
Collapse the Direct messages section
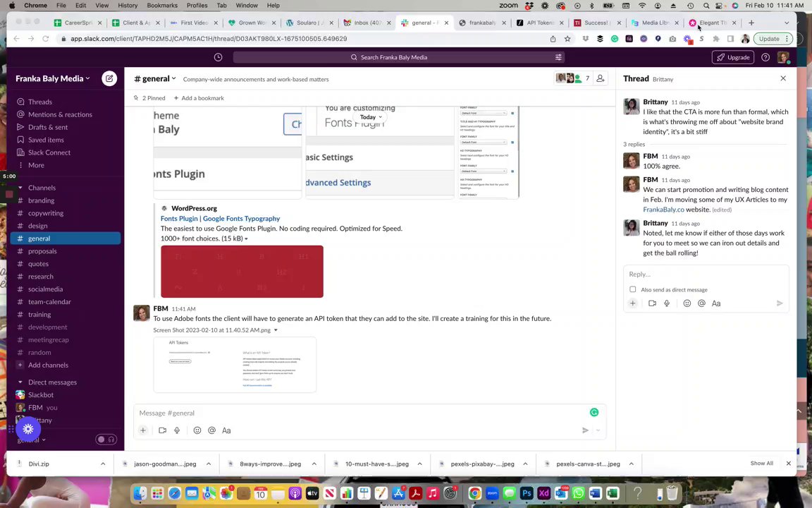(x=20, y=382)
